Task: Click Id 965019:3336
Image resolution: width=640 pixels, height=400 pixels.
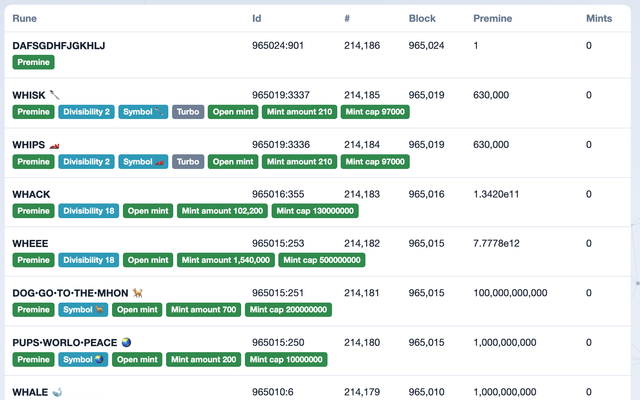Action: (281, 145)
